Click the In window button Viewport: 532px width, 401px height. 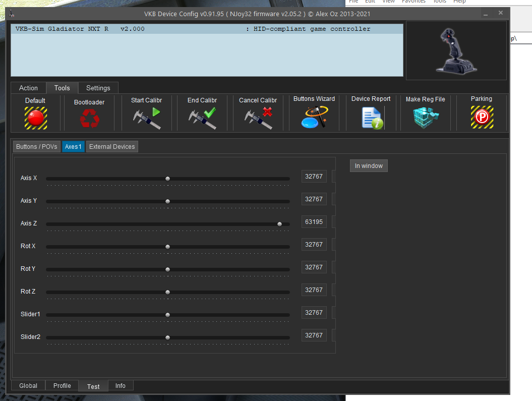point(369,166)
